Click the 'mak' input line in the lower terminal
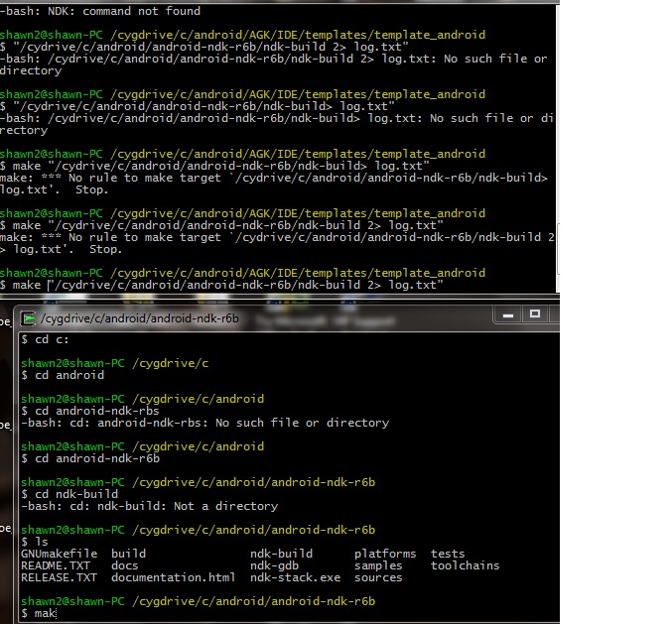 click(x=39, y=613)
